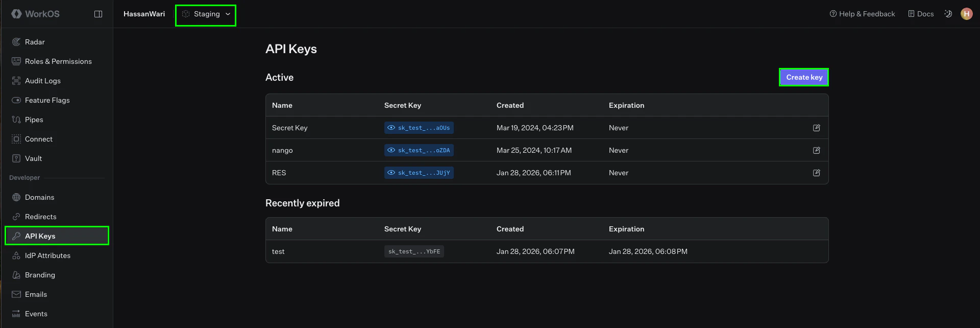This screenshot has height=328, width=980.
Task: Open the Staging environment dropdown
Action: [206, 14]
